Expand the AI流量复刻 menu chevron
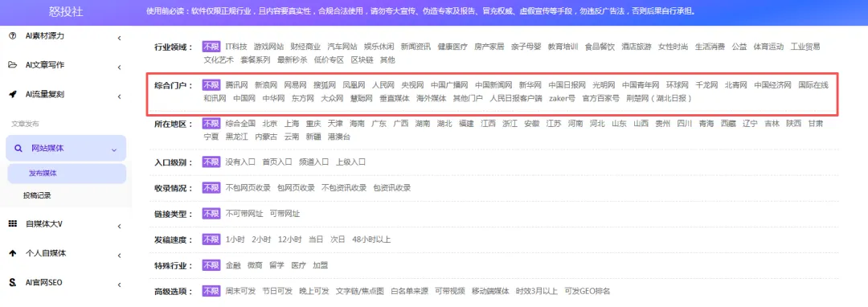The image size is (868, 307). 119,96
